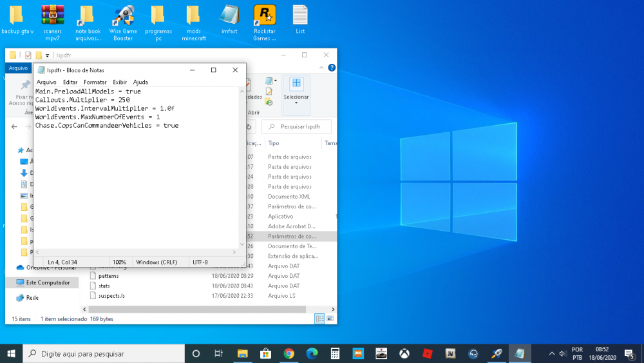Click the blue Help icon in Explorer
The width and height of the screenshot is (644, 363).
331,68
